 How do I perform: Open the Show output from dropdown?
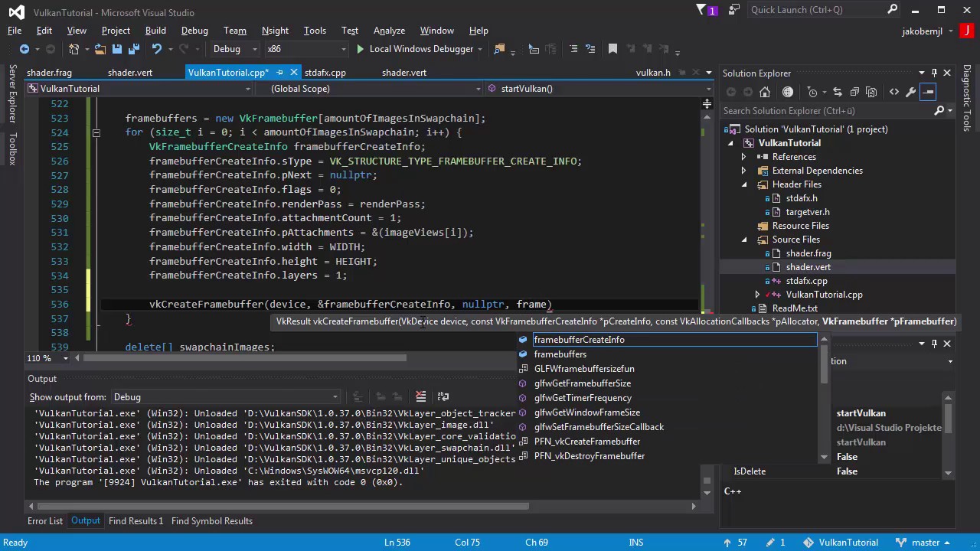225,397
